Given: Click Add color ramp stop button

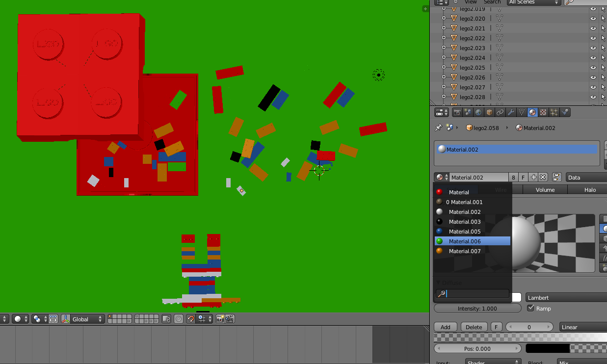Looking at the screenshot, I should coord(446,327).
